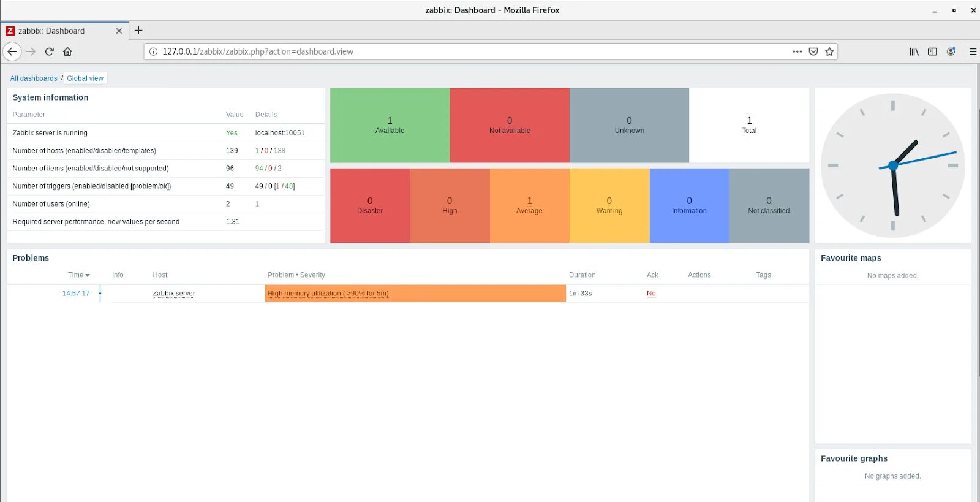Open the page actions three-dot menu

(797, 51)
